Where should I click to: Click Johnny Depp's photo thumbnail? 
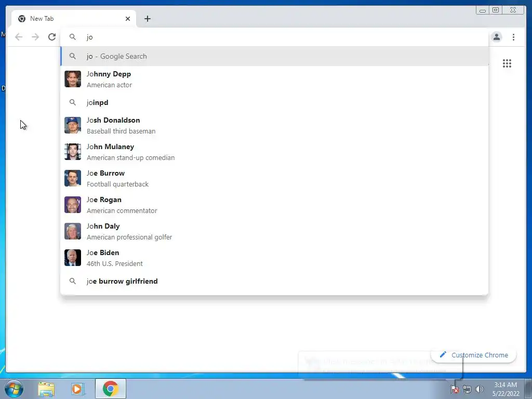click(73, 79)
